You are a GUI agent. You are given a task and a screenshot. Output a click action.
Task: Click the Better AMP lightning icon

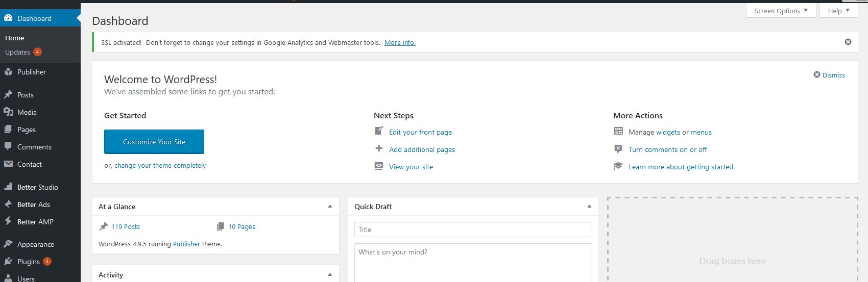click(x=8, y=222)
